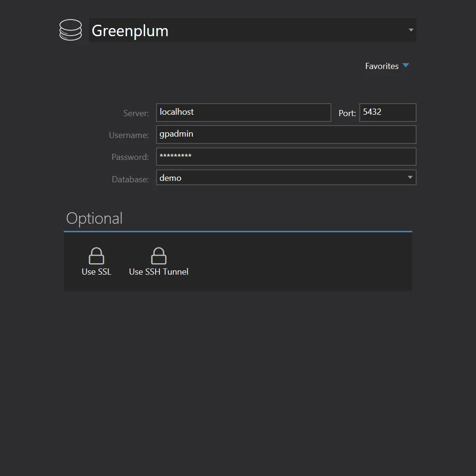Click the blue divider under Optional
The image size is (476, 476).
238,232
